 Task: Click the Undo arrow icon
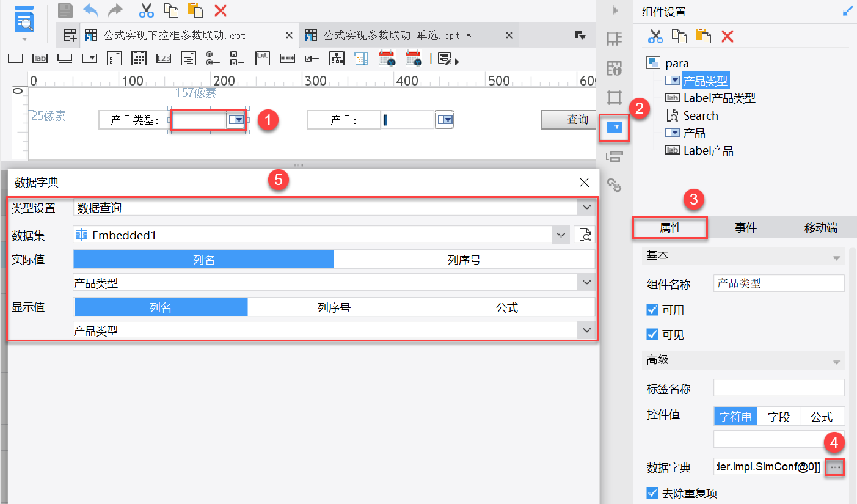click(90, 10)
